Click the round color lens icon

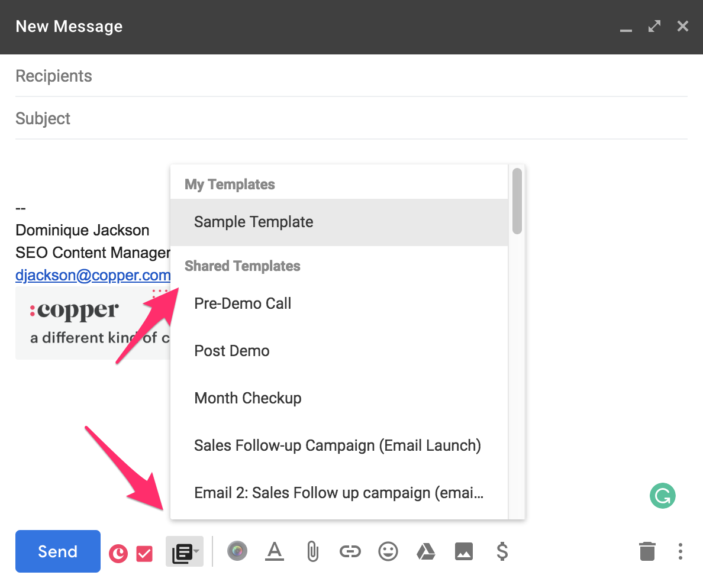pos(237,551)
